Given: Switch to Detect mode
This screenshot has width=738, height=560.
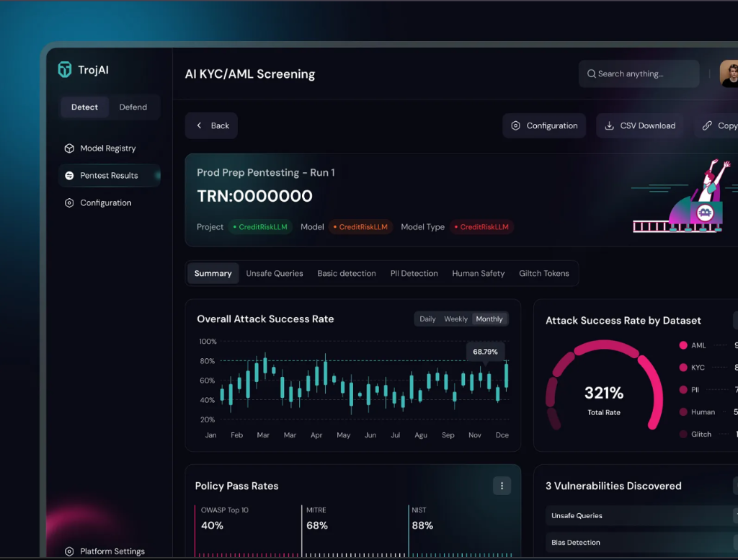Looking at the screenshot, I should [85, 107].
